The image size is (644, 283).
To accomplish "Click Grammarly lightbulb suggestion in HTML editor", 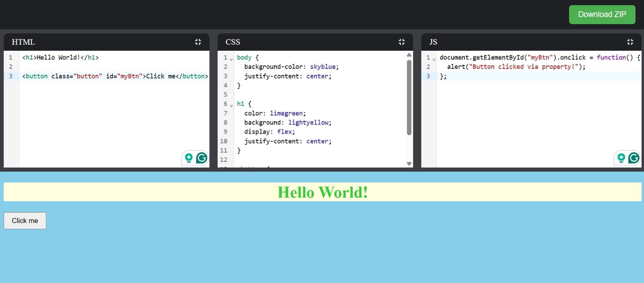I will tap(188, 158).
